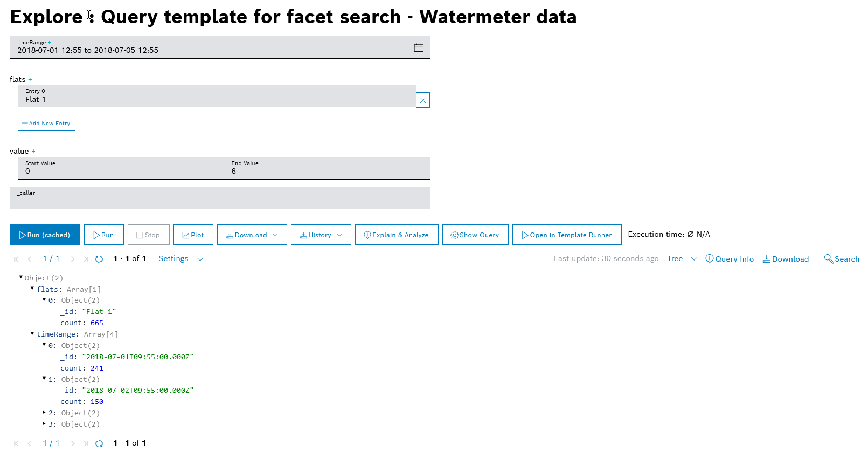Click Show Query button

point(475,235)
